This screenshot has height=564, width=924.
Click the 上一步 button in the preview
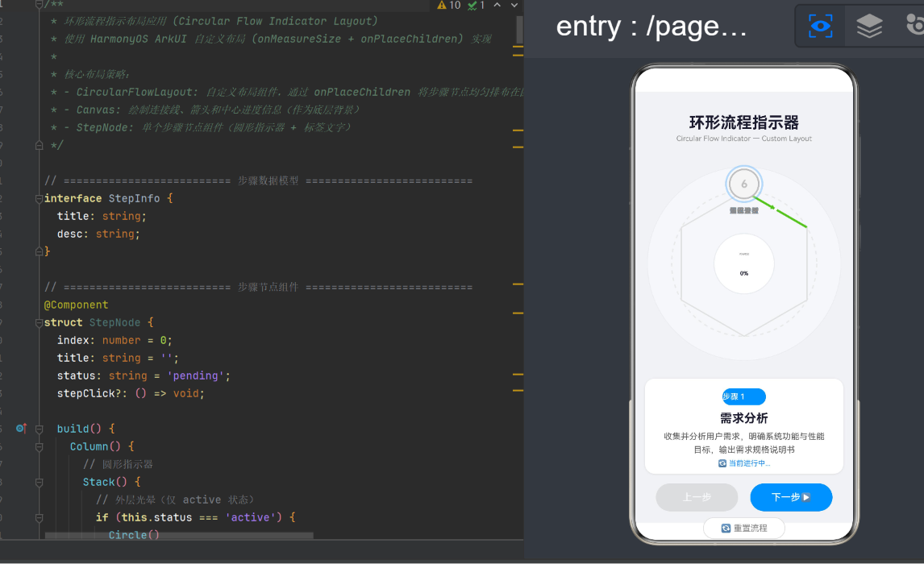[697, 497]
